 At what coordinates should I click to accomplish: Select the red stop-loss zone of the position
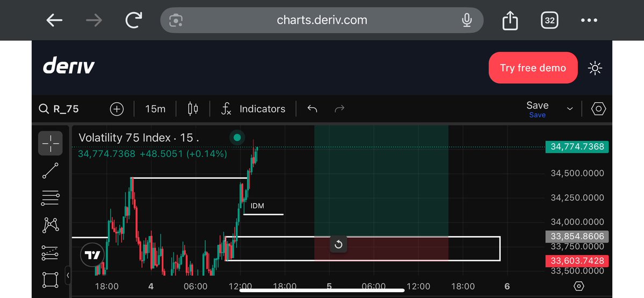[x=381, y=249]
